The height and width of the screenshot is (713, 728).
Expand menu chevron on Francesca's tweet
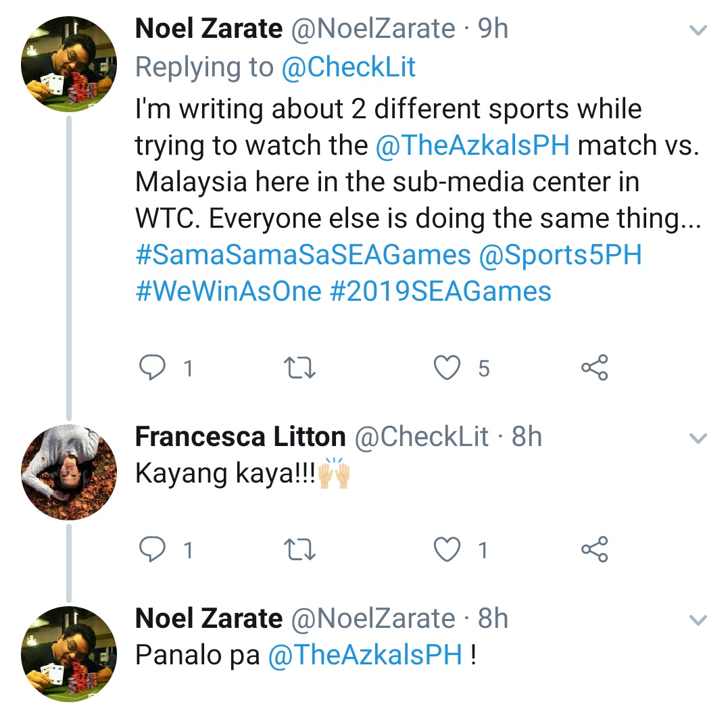[x=697, y=439]
